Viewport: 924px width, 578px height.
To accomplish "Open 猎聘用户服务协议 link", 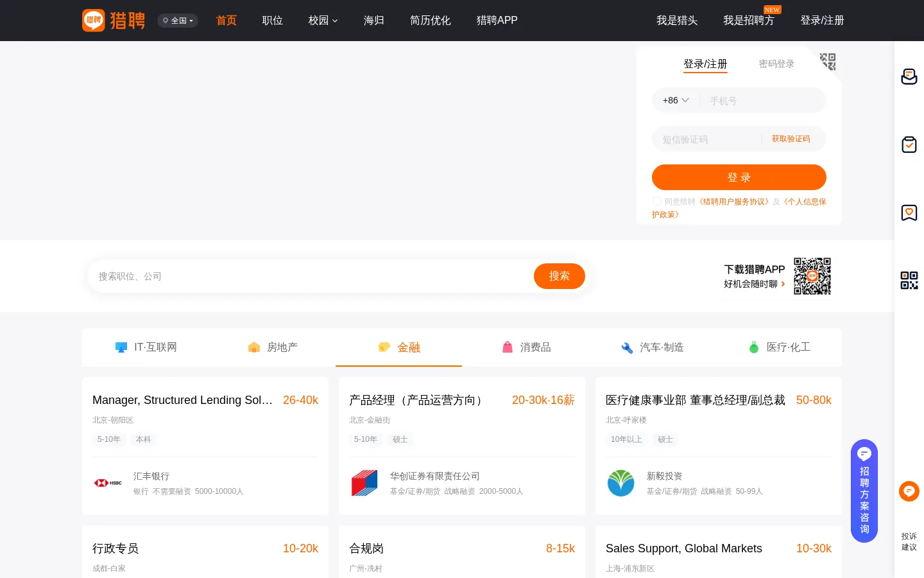I will [734, 202].
